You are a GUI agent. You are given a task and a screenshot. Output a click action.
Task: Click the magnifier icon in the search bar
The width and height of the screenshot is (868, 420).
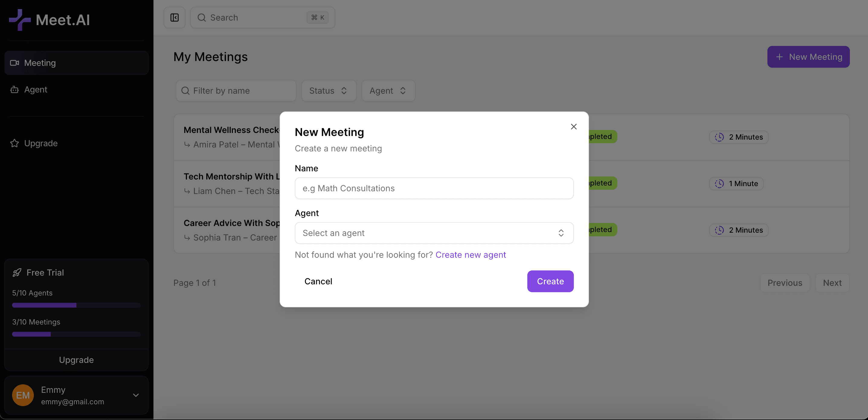point(202,18)
